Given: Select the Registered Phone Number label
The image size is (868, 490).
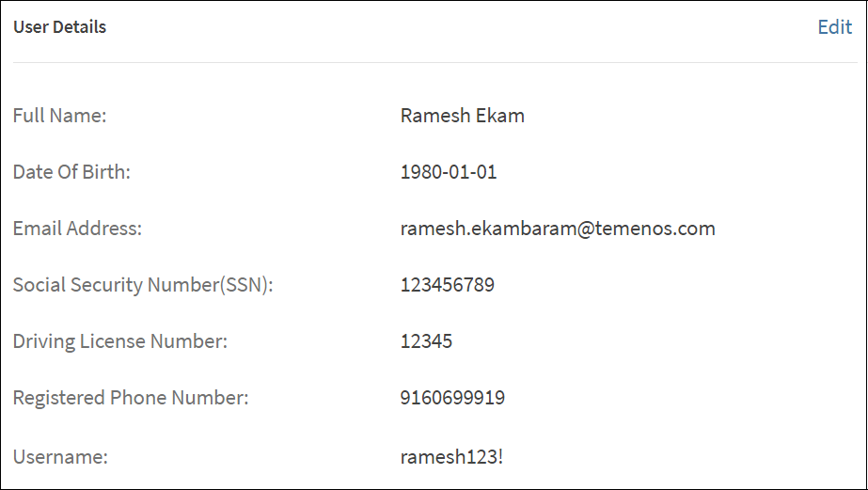Looking at the screenshot, I should 131,398.
